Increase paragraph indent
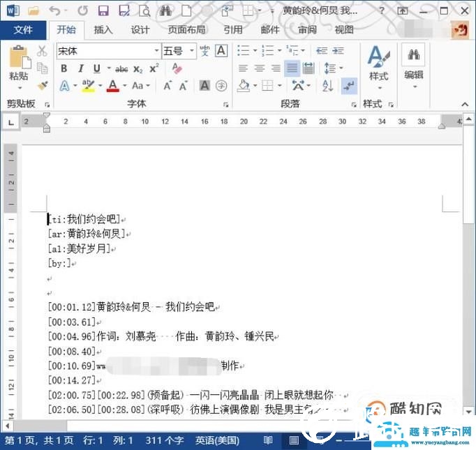This screenshot has height=450, width=476. click(338, 51)
